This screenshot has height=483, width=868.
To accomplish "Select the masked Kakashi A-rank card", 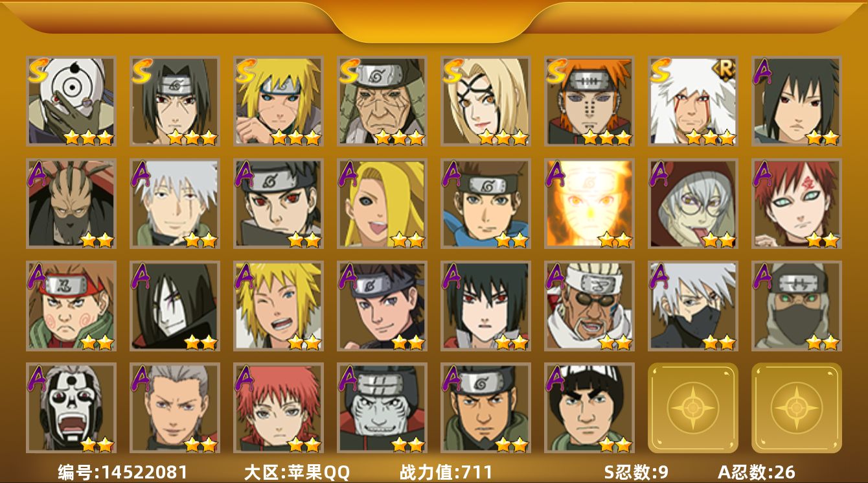I will click(x=693, y=305).
